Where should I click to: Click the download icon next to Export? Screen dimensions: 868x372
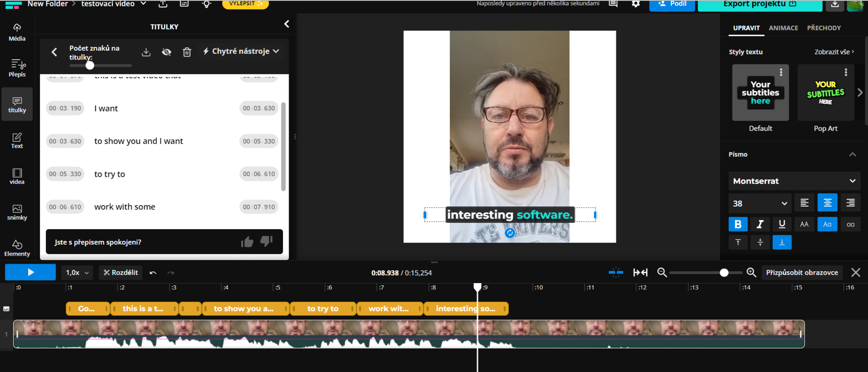tap(835, 4)
